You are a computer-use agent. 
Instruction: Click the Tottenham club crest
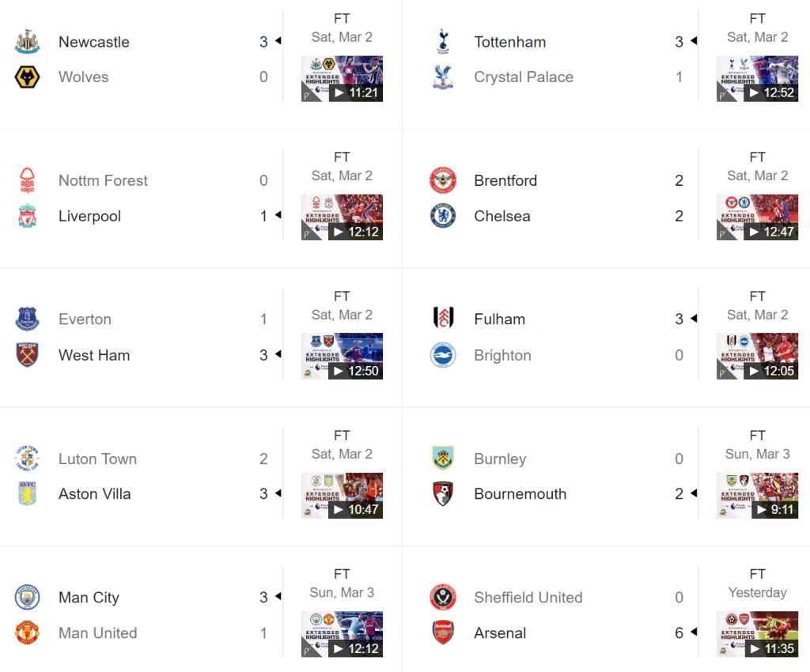click(443, 42)
